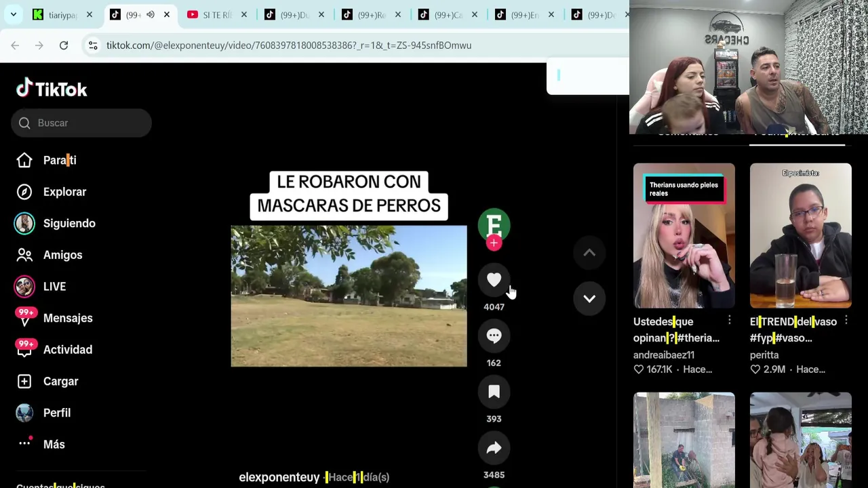868x488 pixels.
Task: Switch to the SI TE RÍ YouTube tab
Action: (217, 14)
